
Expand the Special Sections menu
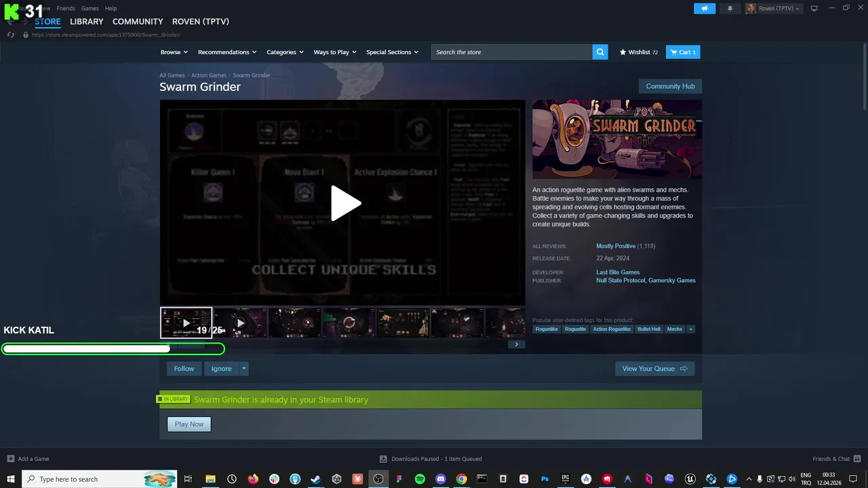pos(392,52)
